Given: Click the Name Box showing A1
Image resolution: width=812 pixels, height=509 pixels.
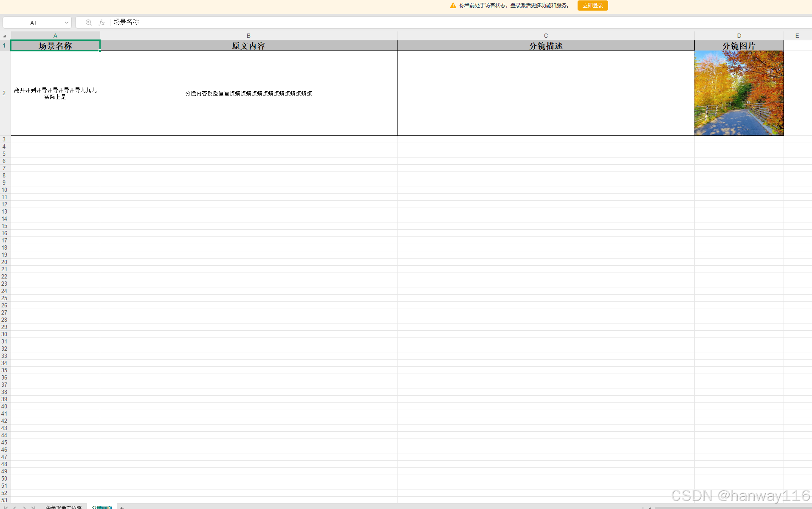Looking at the screenshot, I should (x=34, y=22).
